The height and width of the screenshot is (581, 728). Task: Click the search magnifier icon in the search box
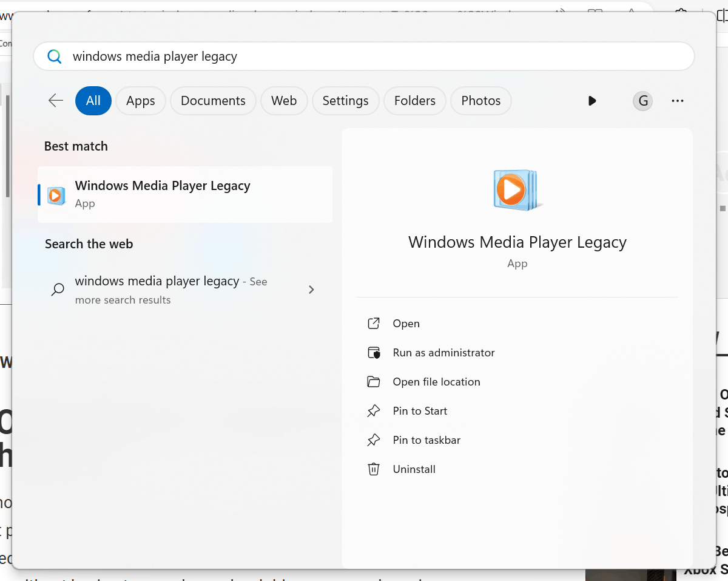coord(55,56)
